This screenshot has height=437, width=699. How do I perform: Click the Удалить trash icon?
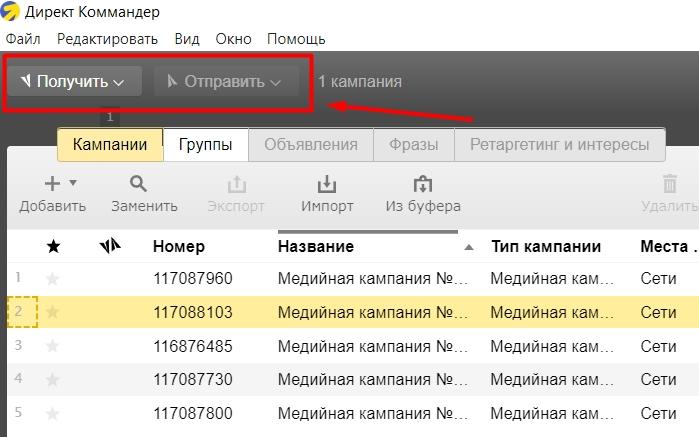tap(670, 184)
